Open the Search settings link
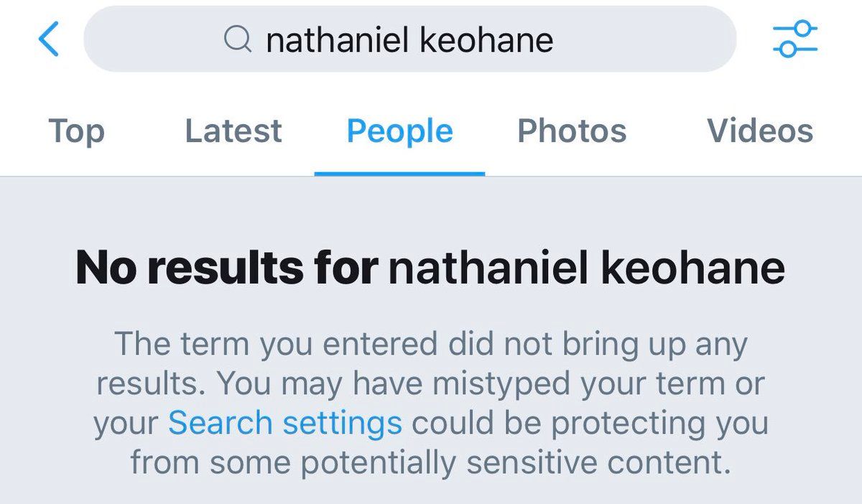Image resolution: width=862 pixels, height=504 pixels. click(284, 423)
